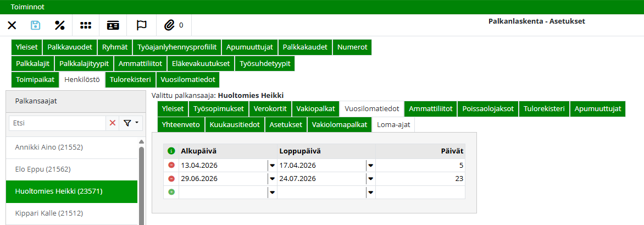Delete the 13.04.2026 vacation row
Screen dimensions: 644x225
[171, 165]
